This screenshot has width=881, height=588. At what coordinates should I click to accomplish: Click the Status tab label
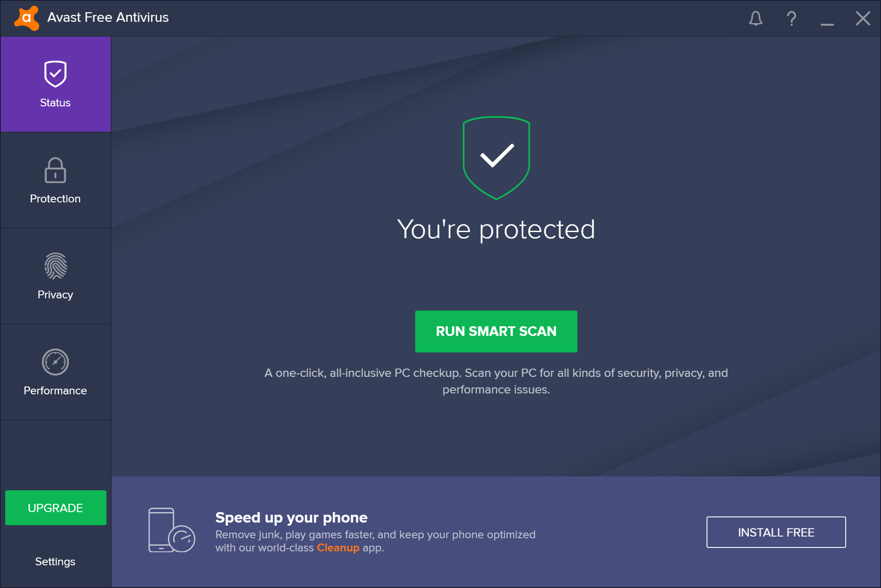56,102
